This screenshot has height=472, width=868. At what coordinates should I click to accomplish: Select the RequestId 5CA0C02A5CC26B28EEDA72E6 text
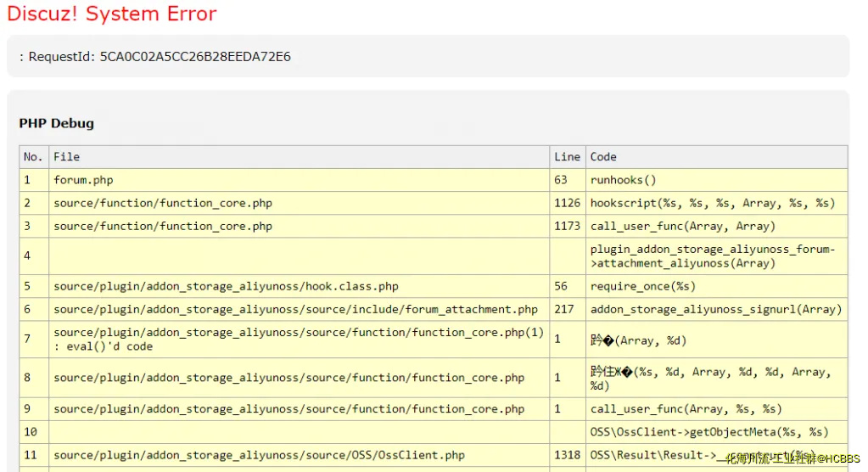[x=155, y=57]
